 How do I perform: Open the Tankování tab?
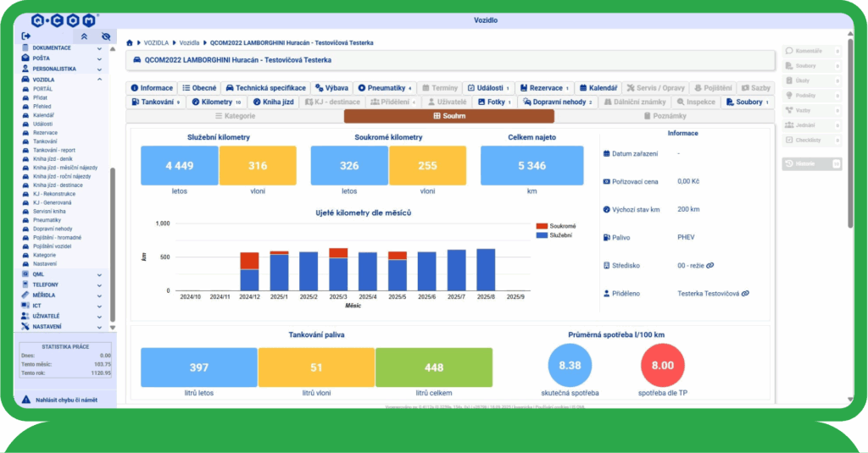click(x=156, y=102)
